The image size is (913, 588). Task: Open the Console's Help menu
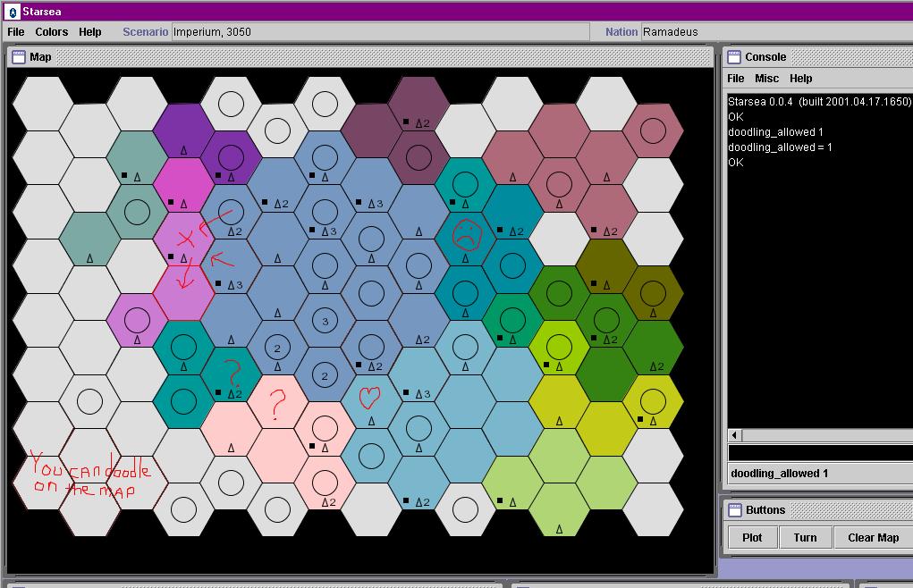point(801,79)
